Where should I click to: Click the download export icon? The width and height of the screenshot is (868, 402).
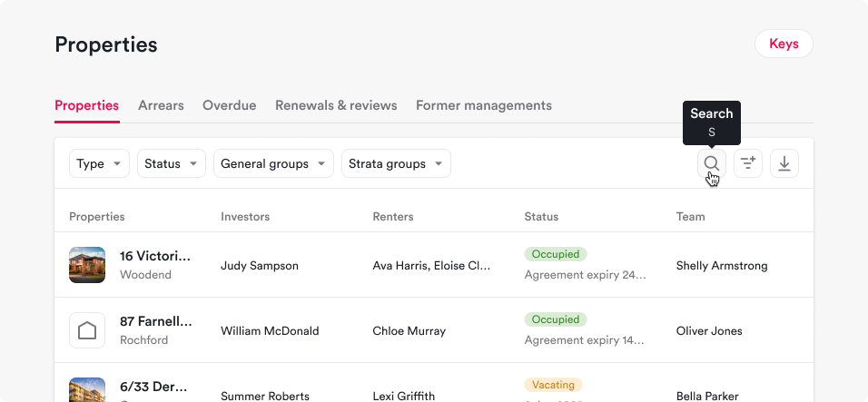click(x=784, y=163)
